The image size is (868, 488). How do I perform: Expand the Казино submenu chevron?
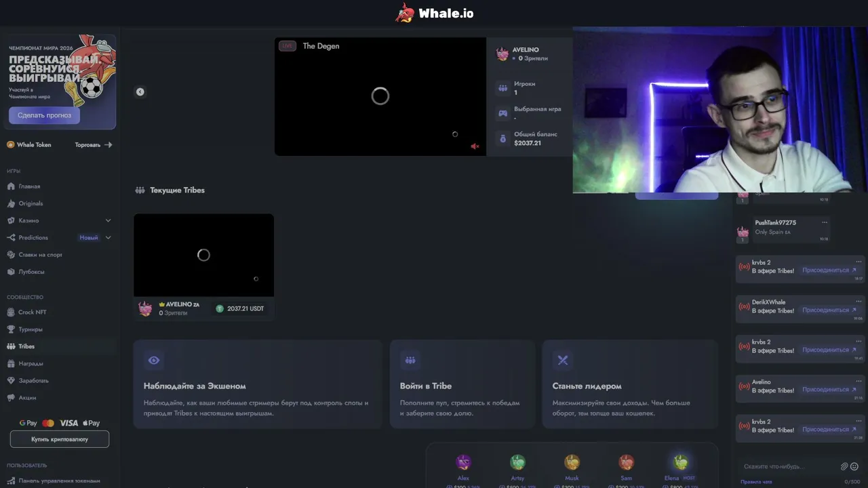108,220
